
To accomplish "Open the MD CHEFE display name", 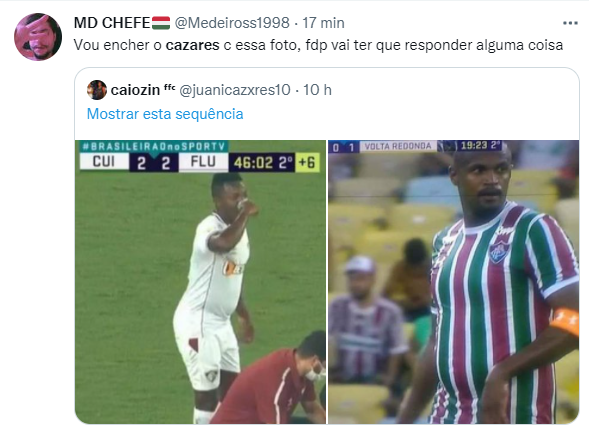I will 112,23.
